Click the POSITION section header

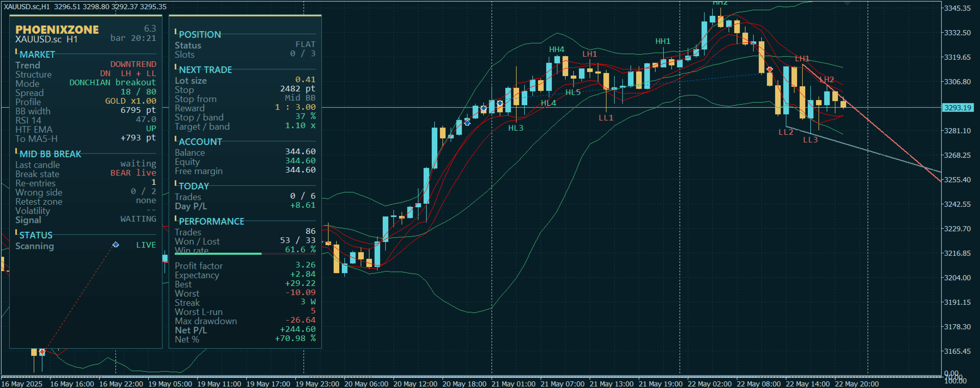point(200,34)
